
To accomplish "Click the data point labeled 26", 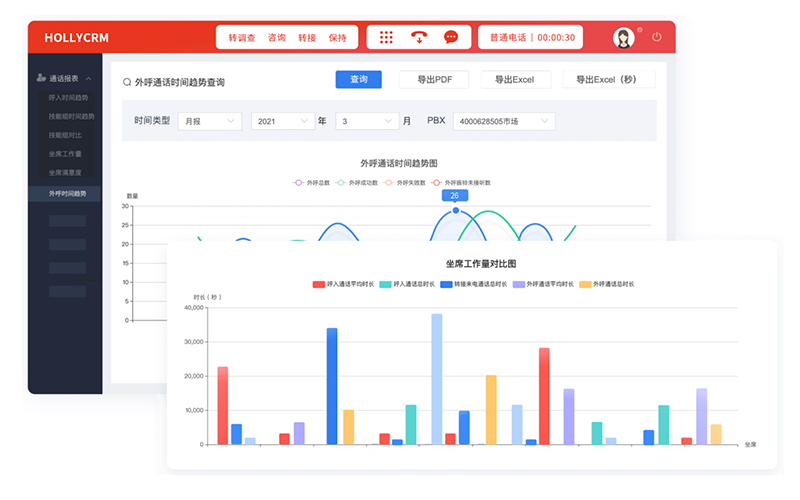I will (456, 210).
